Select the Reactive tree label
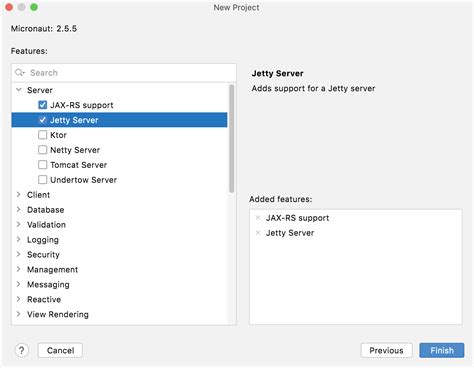474x368 pixels. pyautogui.click(x=44, y=299)
